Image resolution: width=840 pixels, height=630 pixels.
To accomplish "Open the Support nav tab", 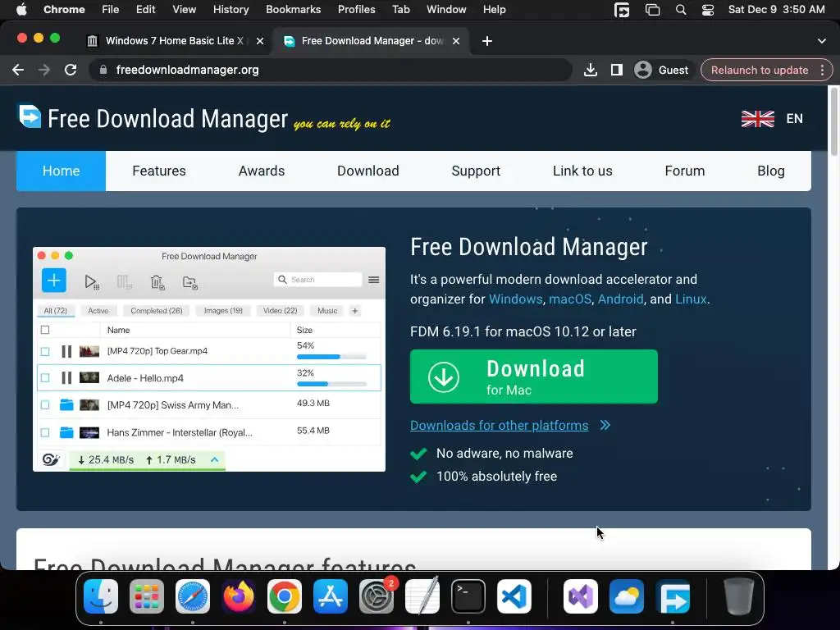I will click(x=476, y=171).
